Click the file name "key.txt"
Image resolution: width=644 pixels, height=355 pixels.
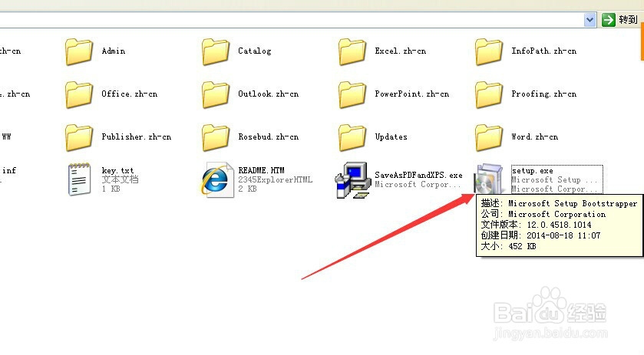pyautogui.click(x=117, y=170)
